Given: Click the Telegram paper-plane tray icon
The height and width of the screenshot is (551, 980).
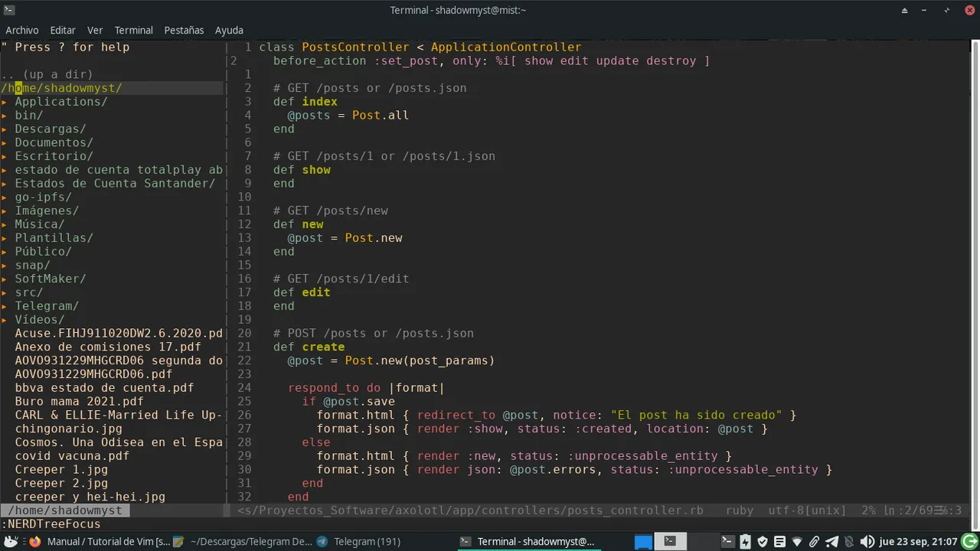Looking at the screenshot, I should [x=831, y=542].
